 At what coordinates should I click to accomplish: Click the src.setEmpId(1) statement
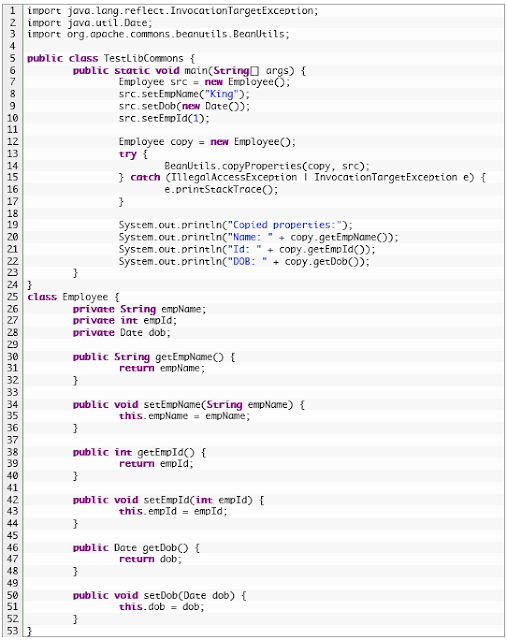coord(164,118)
